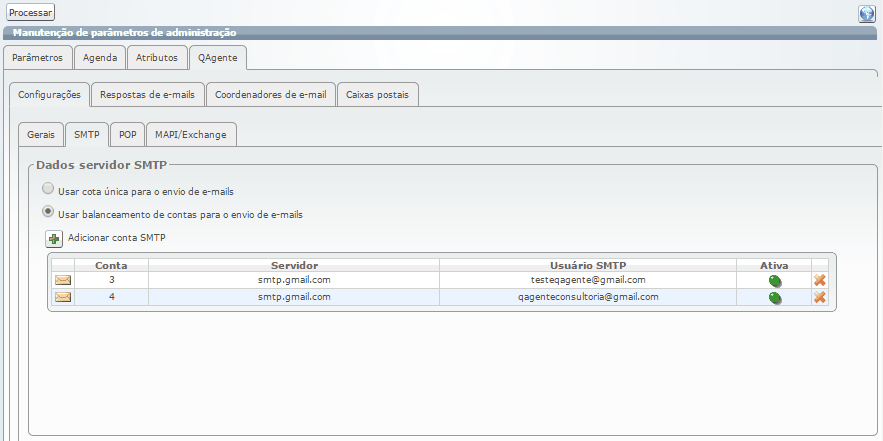Select the MAPI/Exchange sub-tab
This screenshot has width=883, height=441.
point(190,134)
